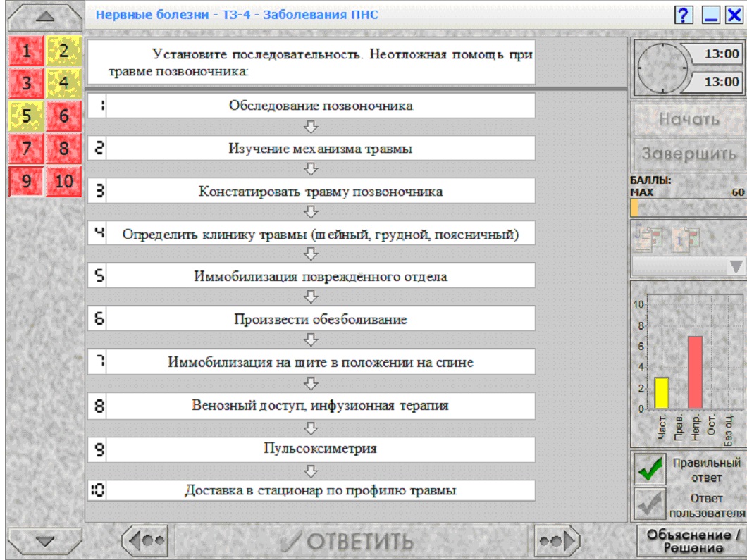Select step 'Произвести обезболивание'
This screenshot has height=560, width=747.
[x=311, y=319]
